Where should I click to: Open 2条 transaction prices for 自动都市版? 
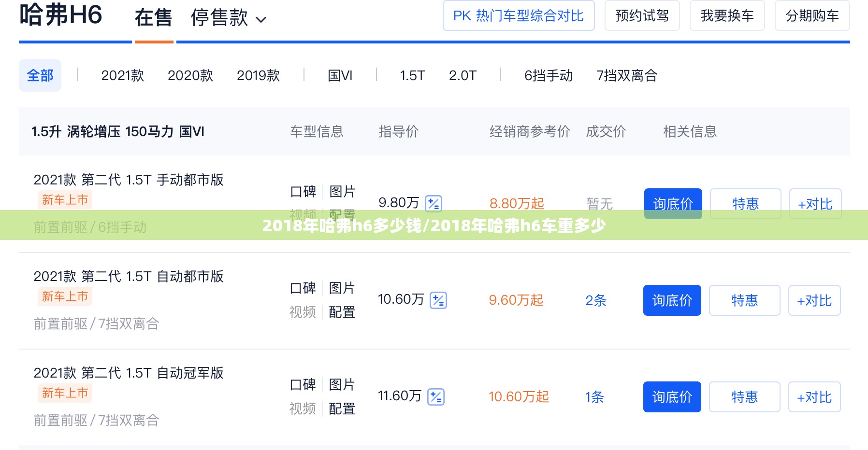point(596,300)
